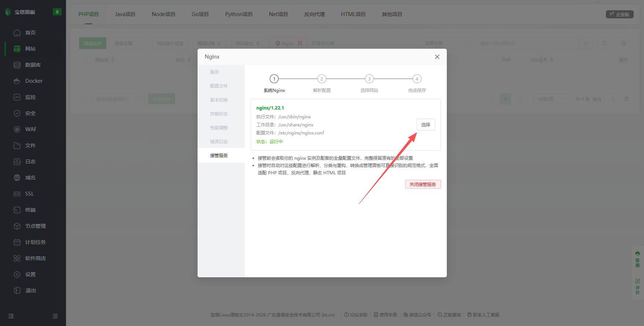The height and width of the screenshot is (326, 644).
Task: Open the 文件 folder icon
Action: (17, 145)
